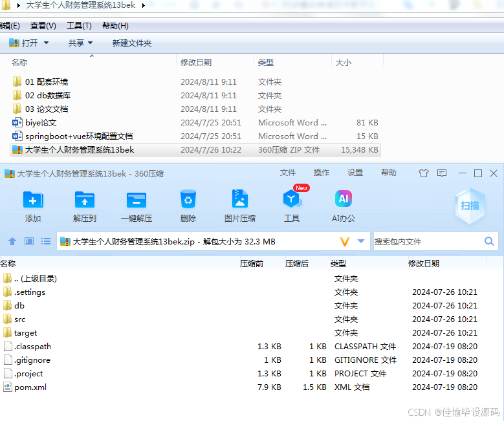
Task: Expand the 共享 dropdown arrow
Action: click(x=91, y=43)
